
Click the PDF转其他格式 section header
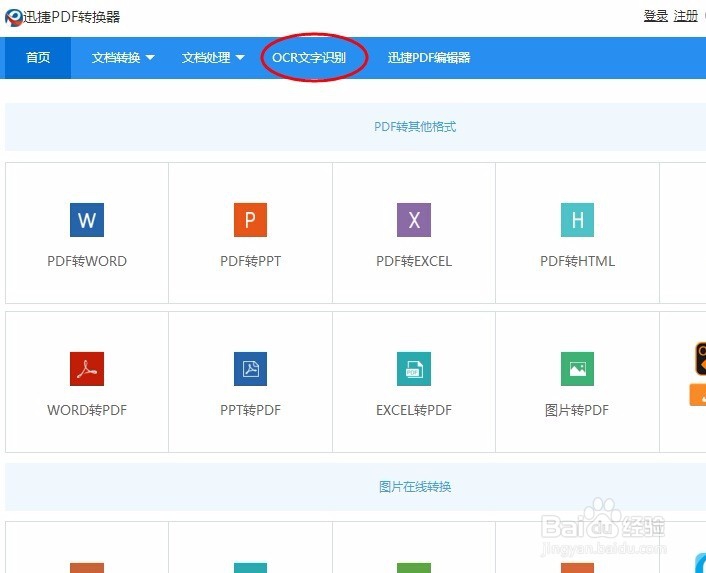click(415, 126)
